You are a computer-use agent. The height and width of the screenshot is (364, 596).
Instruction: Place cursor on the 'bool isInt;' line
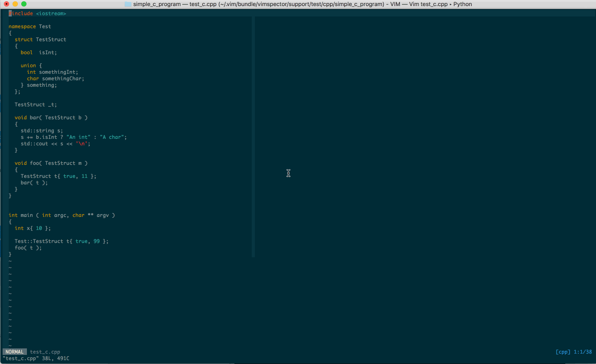pos(39,52)
